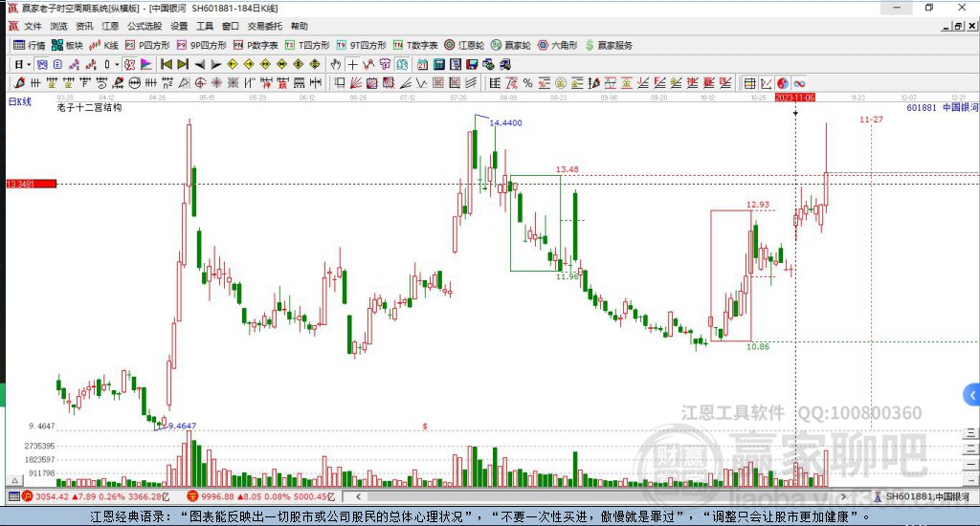Open the 交易委托 menu
The image size is (980, 526).
pyautogui.click(x=265, y=26)
